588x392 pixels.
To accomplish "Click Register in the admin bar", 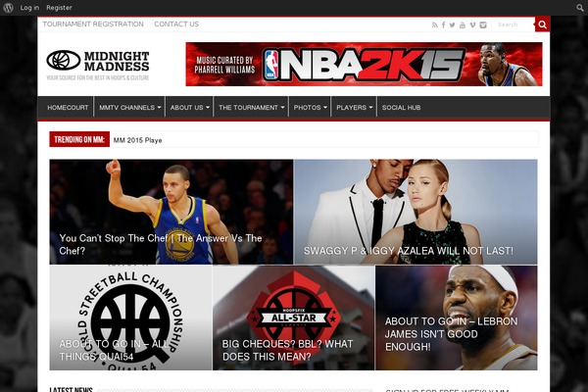I will pyautogui.click(x=59, y=8).
